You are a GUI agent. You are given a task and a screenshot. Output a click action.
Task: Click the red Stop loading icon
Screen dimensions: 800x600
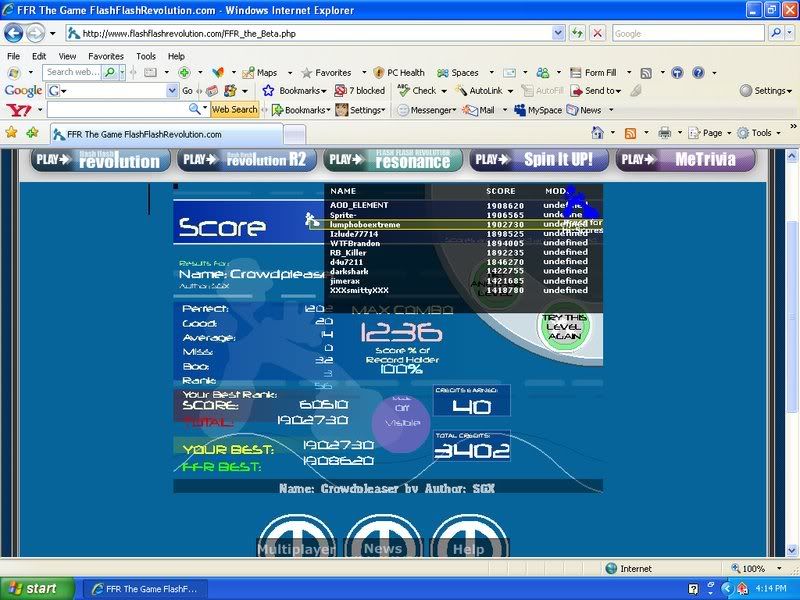(x=597, y=33)
